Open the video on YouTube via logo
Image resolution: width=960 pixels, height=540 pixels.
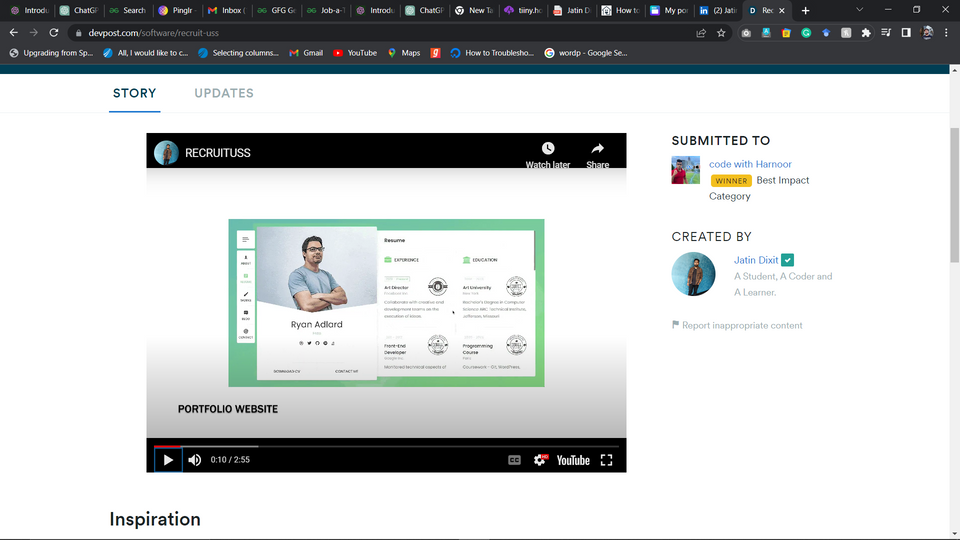click(573, 460)
